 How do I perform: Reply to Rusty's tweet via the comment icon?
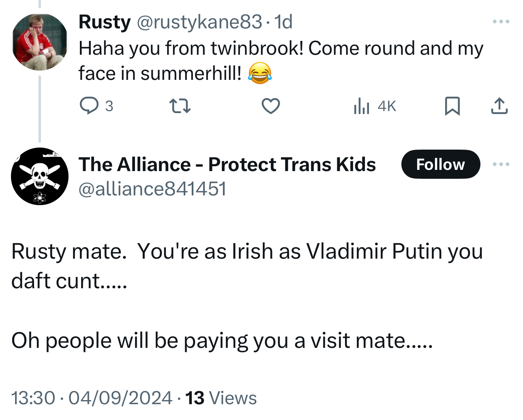click(89, 106)
